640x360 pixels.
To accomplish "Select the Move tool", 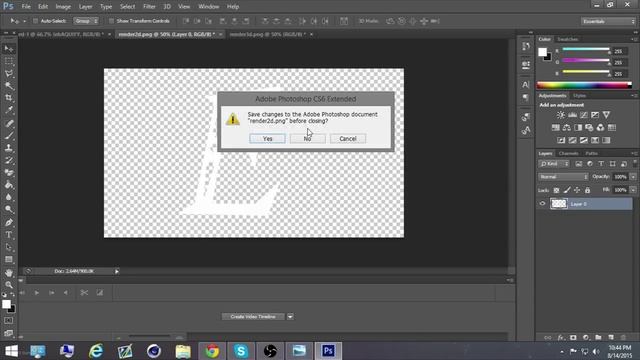I will click(x=9, y=49).
